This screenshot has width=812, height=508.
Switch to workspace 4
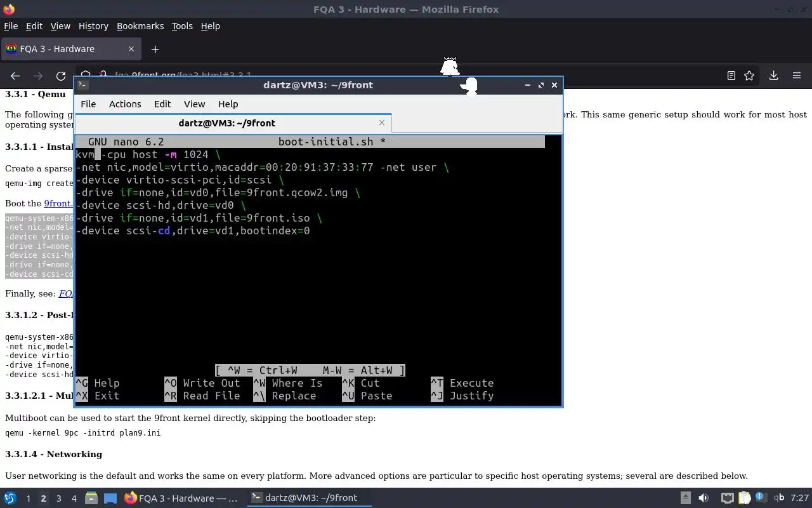tap(74, 498)
